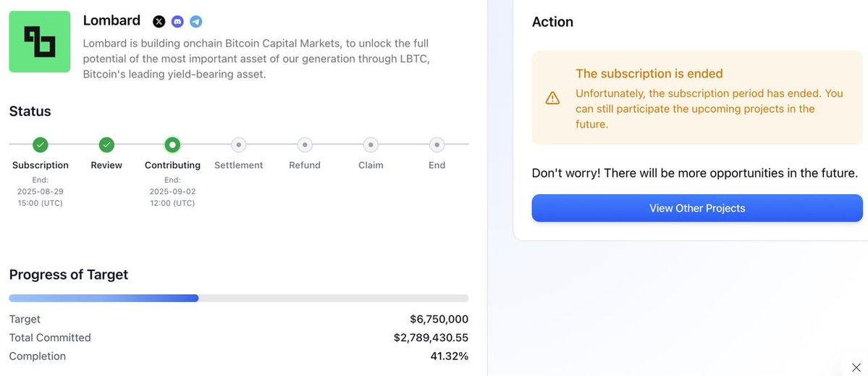This screenshot has width=868, height=376.
Task: Click View Other Projects button
Action: click(x=697, y=208)
